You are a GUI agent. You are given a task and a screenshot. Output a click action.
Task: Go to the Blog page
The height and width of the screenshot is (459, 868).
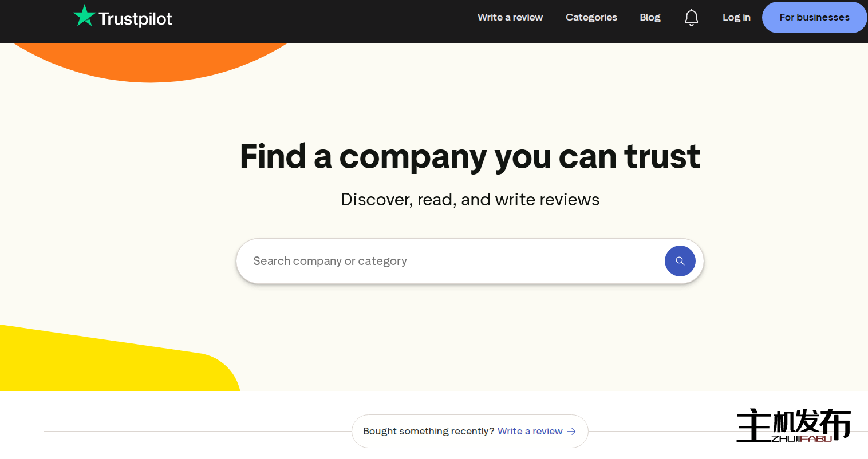click(650, 17)
